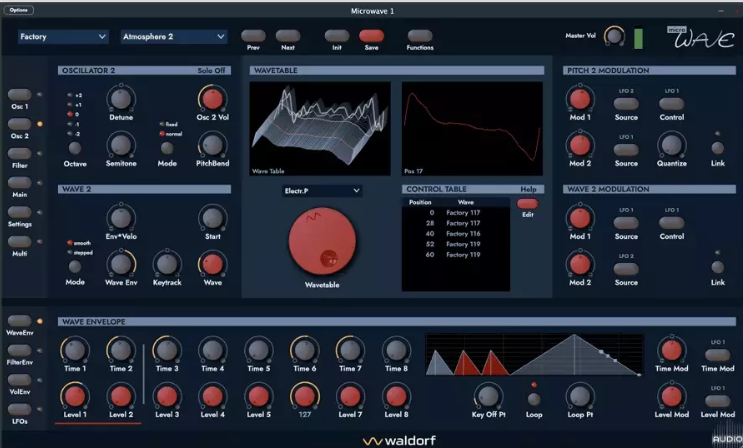743x448 pixels.
Task: Click the Keytrack knob in Wave 2
Action: [x=166, y=263]
